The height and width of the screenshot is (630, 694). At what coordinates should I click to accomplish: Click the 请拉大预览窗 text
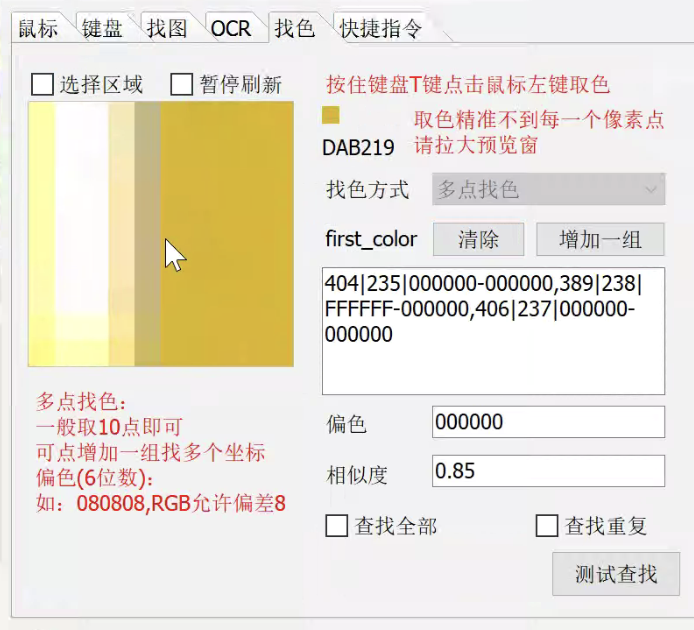click(x=476, y=145)
